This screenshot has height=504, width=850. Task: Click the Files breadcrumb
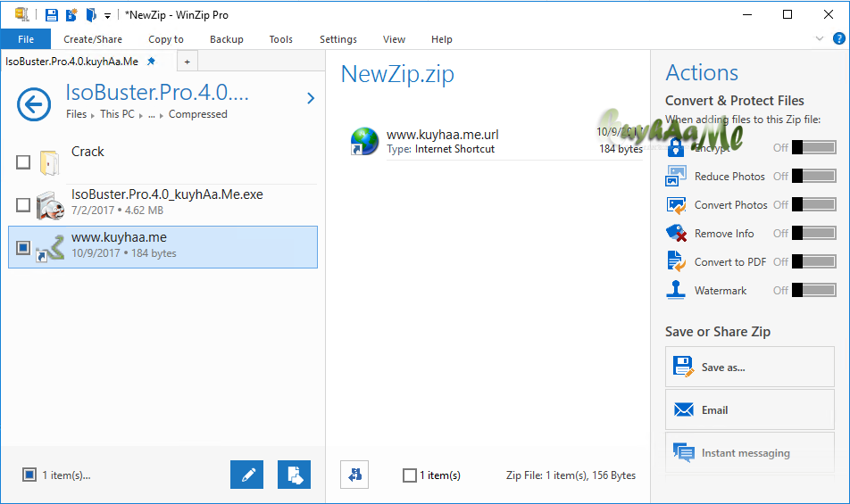pyautogui.click(x=77, y=114)
